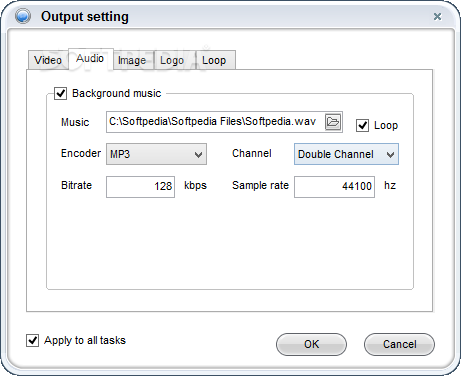Click the Sample rate 44100 field
The height and width of the screenshot is (376, 461).
pyautogui.click(x=334, y=187)
